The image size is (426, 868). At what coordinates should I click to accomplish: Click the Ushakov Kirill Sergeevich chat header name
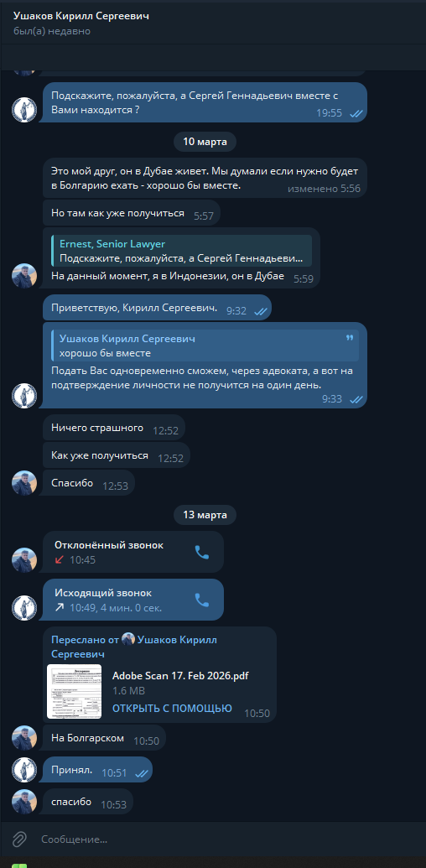click(x=81, y=16)
